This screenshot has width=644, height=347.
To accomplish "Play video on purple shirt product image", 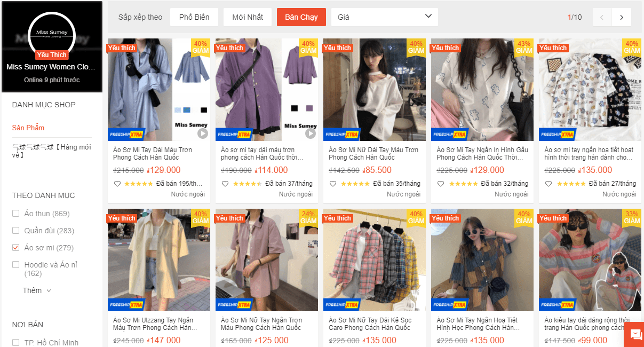I will pyautogui.click(x=311, y=133).
